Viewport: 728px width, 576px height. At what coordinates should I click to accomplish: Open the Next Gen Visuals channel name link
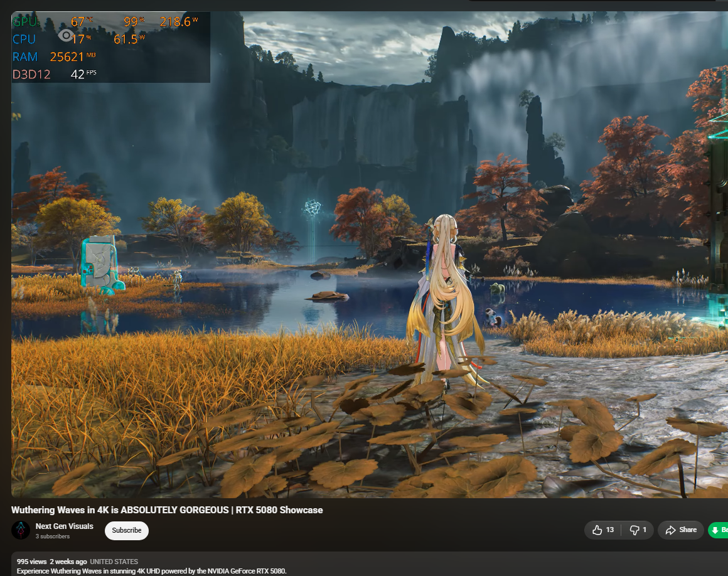[65, 526]
